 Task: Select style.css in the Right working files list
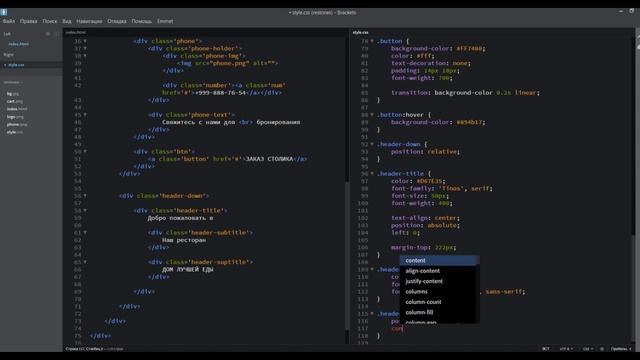coord(16,65)
